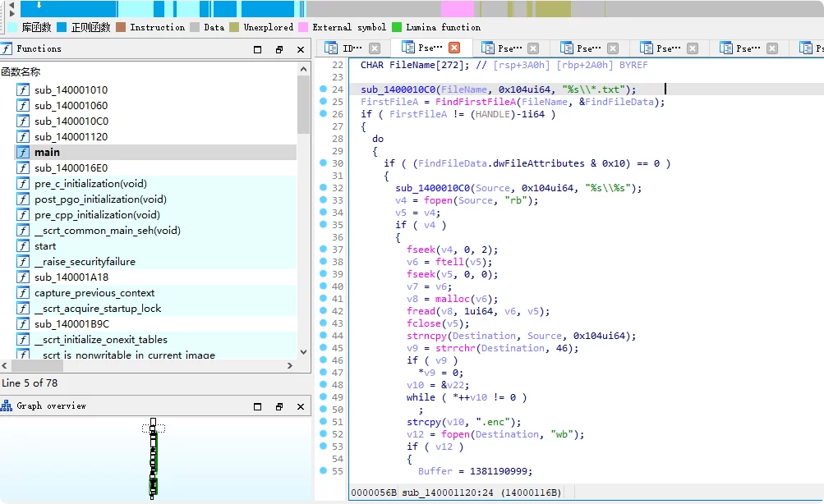The width and height of the screenshot is (824, 504).
Task: Close the active Pseudocode tab
Action: tap(454, 48)
